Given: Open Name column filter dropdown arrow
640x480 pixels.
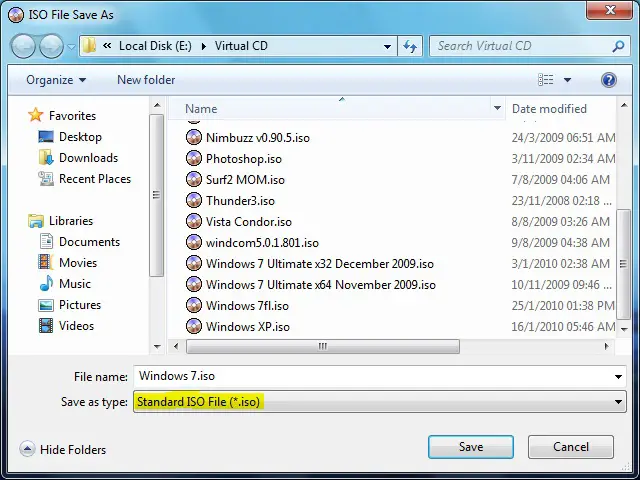Looking at the screenshot, I should 497,109.
